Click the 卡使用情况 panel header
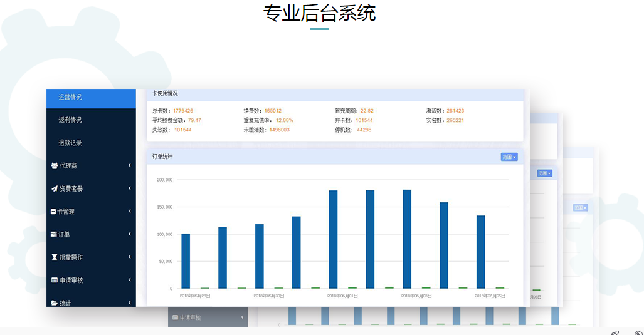 pyautogui.click(x=335, y=95)
